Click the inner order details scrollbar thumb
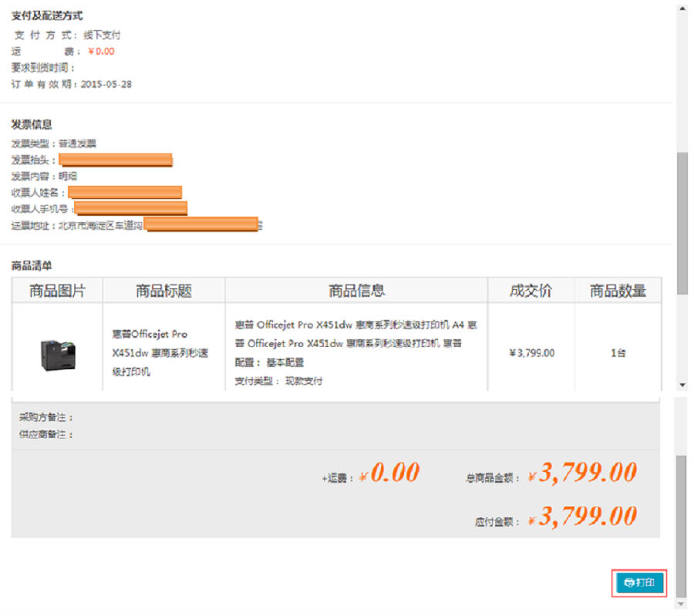The width and height of the screenshot is (694, 616). point(682,223)
